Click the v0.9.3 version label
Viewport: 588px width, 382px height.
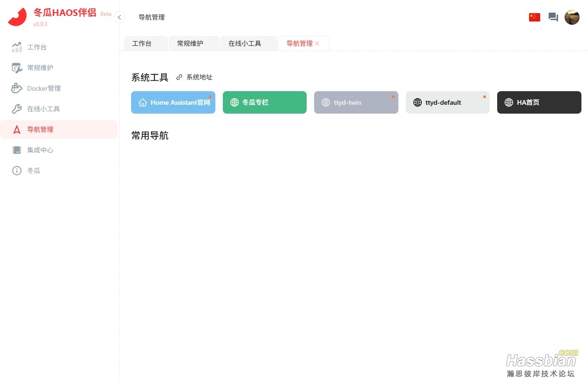click(x=40, y=24)
